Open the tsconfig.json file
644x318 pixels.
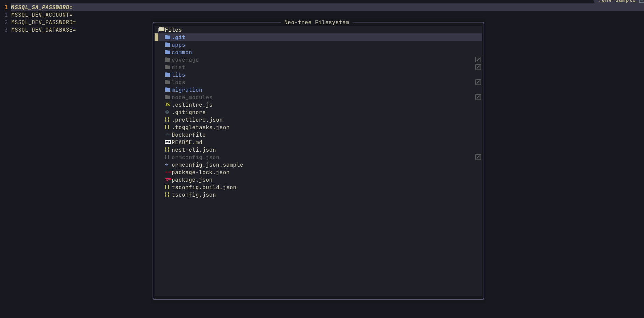[x=194, y=195]
